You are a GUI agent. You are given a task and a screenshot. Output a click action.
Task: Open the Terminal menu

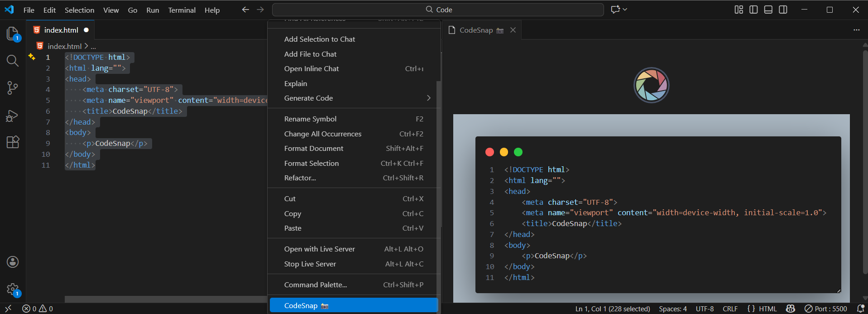(182, 10)
